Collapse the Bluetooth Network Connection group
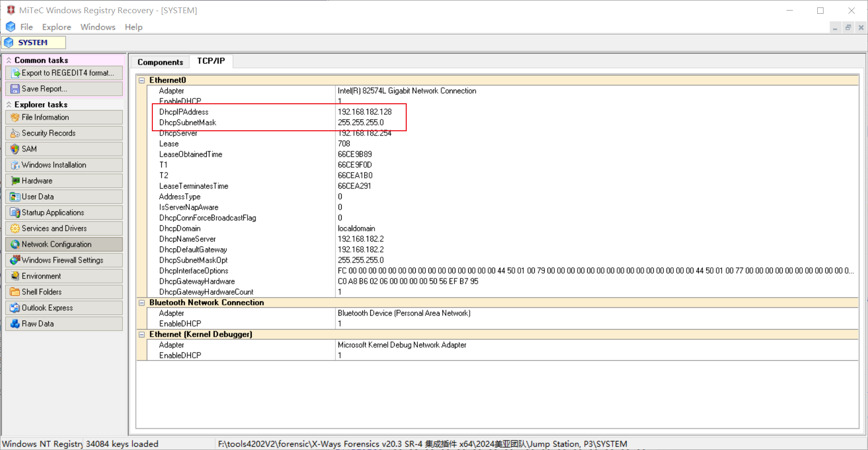868x450 pixels. (x=142, y=303)
